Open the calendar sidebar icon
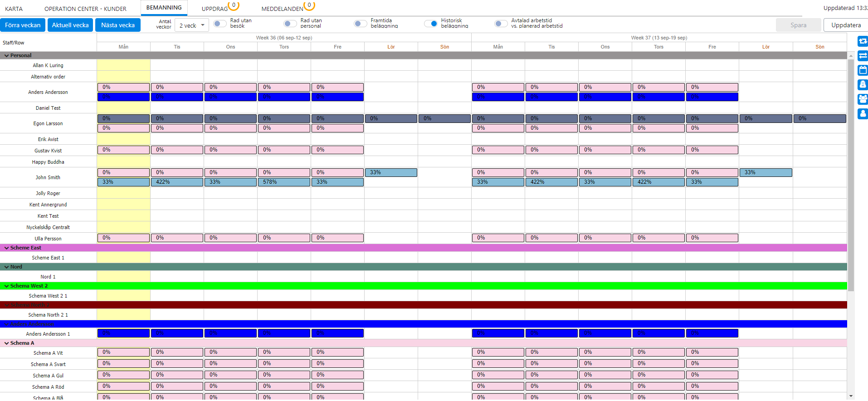 pos(863,70)
